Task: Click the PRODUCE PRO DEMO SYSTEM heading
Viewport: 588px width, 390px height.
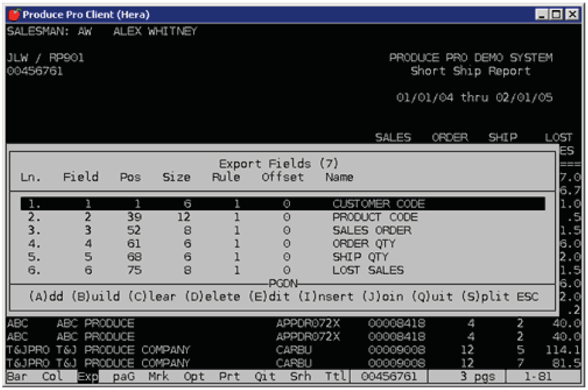Action: [471, 58]
